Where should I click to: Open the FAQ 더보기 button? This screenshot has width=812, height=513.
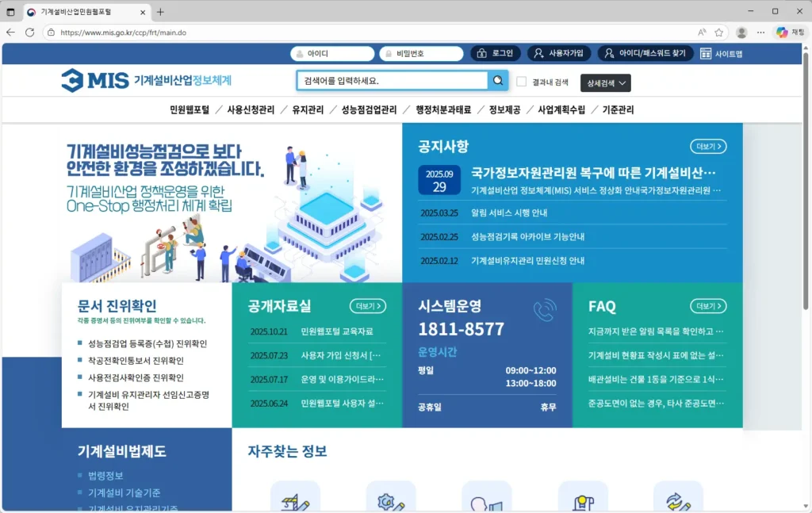(x=709, y=305)
